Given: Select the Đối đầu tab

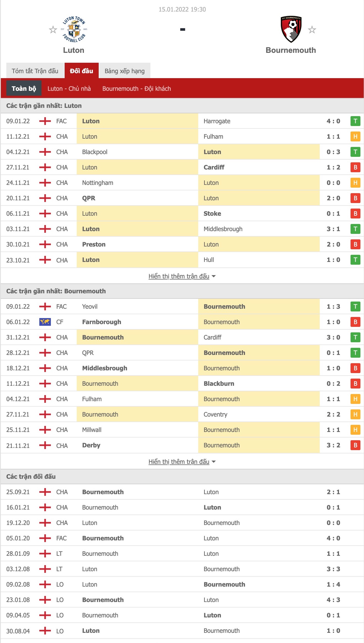Looking at the screenshot, I should click(81, 71).
